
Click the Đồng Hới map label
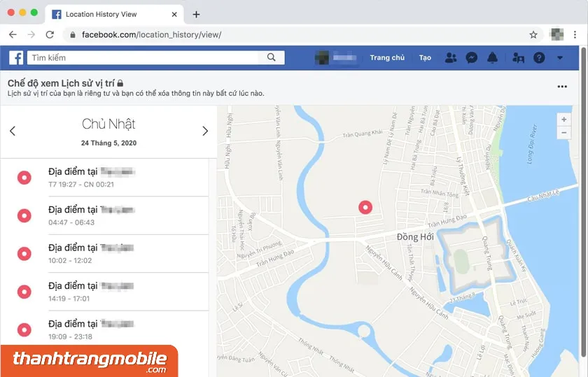pyautogui.click(x=415, y=237)
